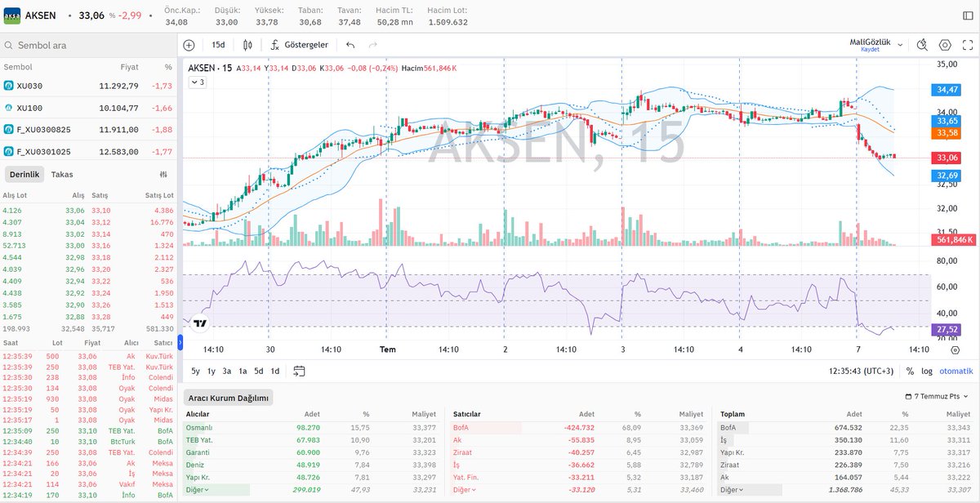Expand Diğer in the Toplam table
980x503 pixels.
pos(733,490)
